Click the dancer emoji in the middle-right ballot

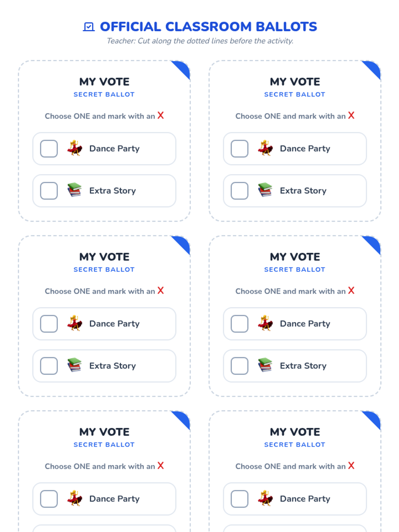[265, 323]
